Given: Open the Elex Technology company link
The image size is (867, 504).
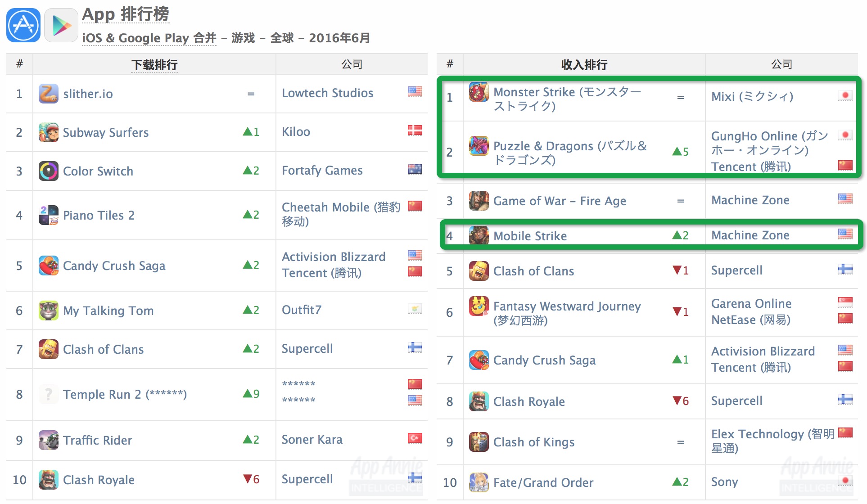Looking at the screenshot, I should 773,441.
